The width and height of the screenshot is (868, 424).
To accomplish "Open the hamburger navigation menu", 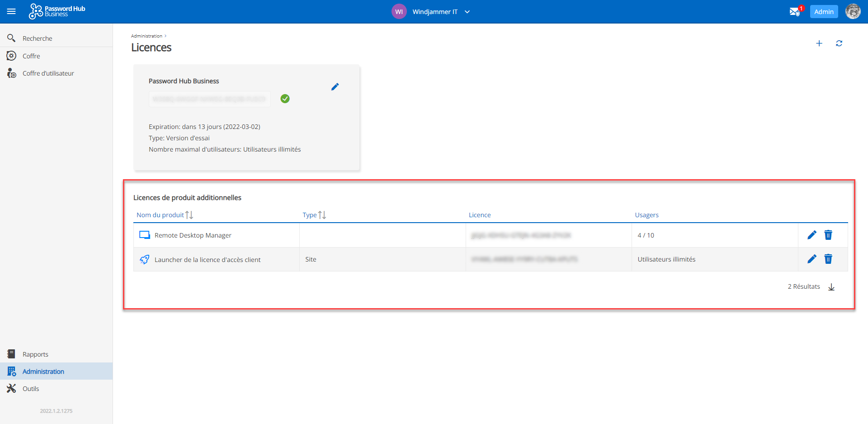I will 11,12.
